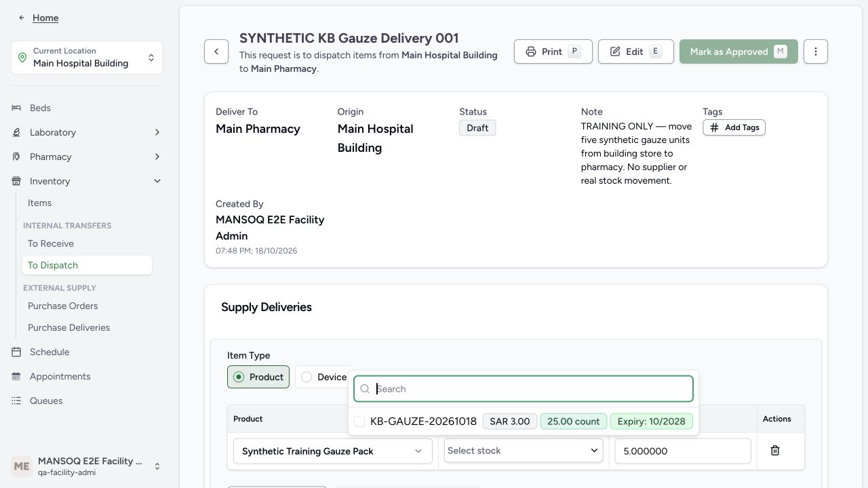Click the Schedule calendar icon

point(16,352)
